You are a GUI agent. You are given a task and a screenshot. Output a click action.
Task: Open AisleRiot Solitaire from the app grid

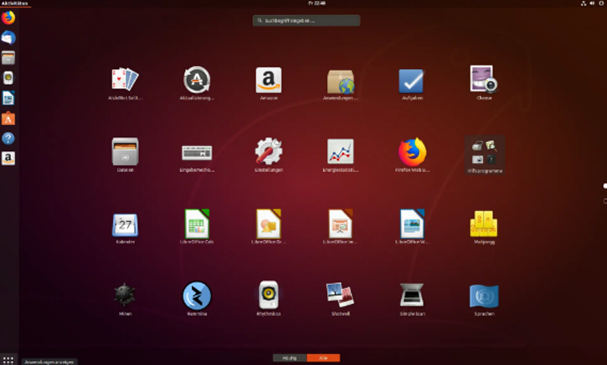click(125, 83)
